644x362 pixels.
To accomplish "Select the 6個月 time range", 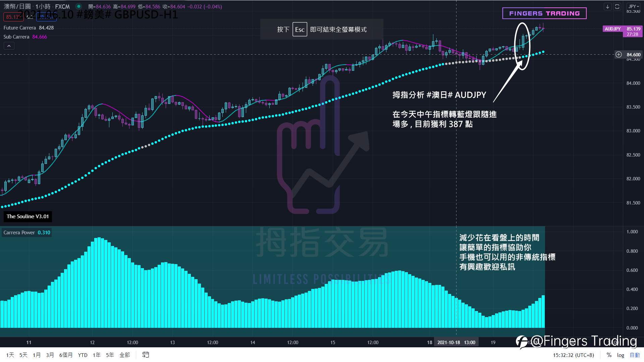I will click(66, 355).
